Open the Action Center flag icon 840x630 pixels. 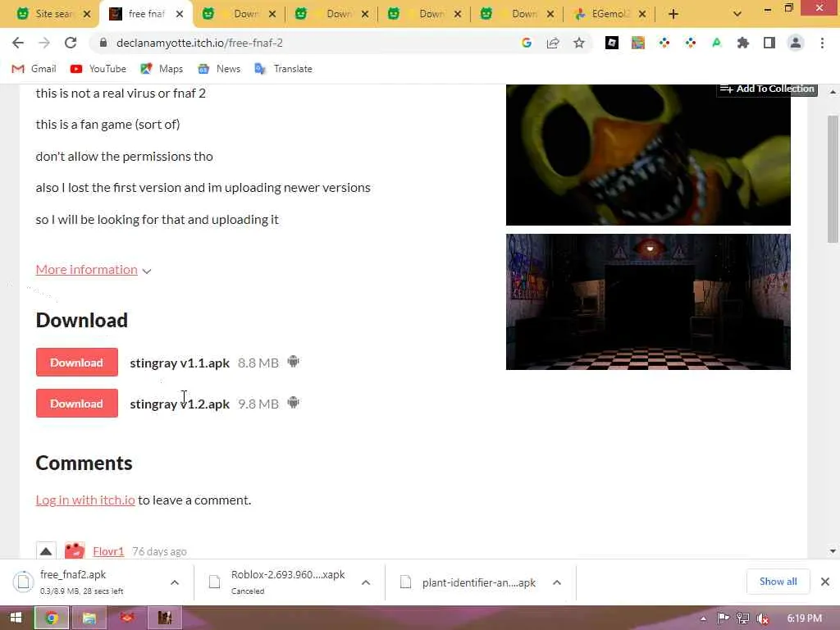coord(724,619)
